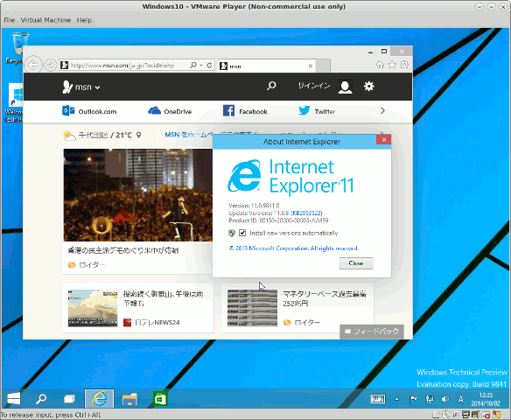
Task: Click the msn page search magnifier
Action: (271, 86)
